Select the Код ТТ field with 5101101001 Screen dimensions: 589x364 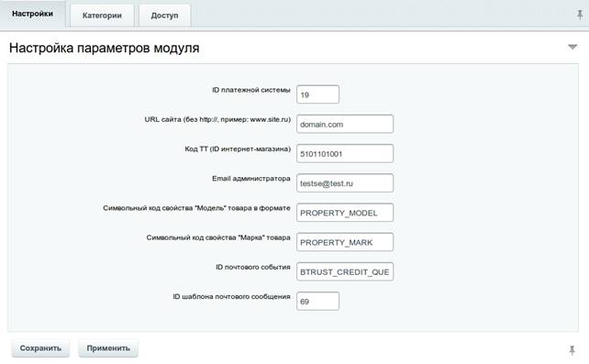tap(345, 153)
